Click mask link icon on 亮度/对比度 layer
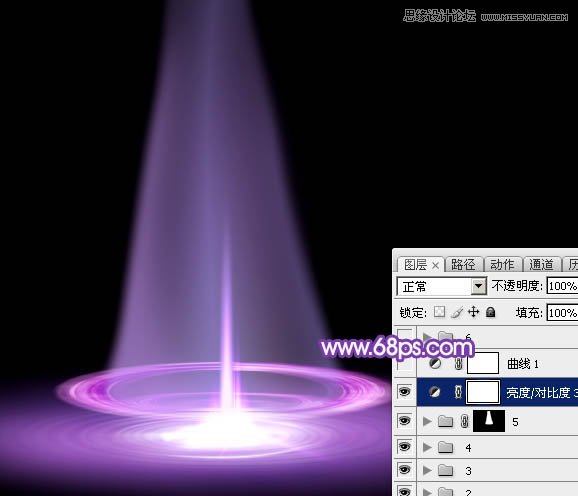 [x=458, y=392]
